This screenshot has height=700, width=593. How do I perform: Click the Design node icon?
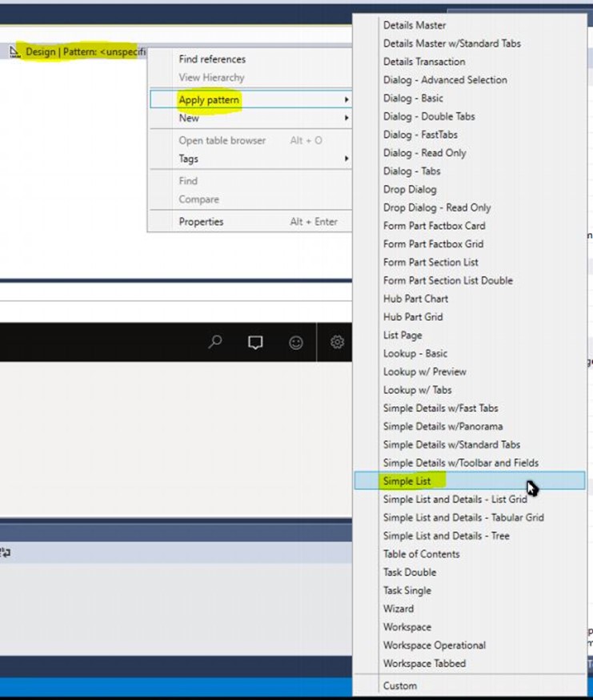pos(14,51)
